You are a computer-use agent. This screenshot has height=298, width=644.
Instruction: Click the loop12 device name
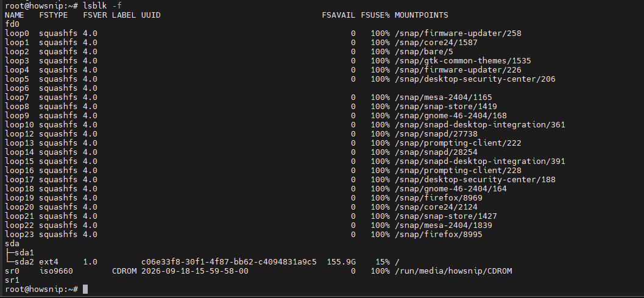point(19,133)
